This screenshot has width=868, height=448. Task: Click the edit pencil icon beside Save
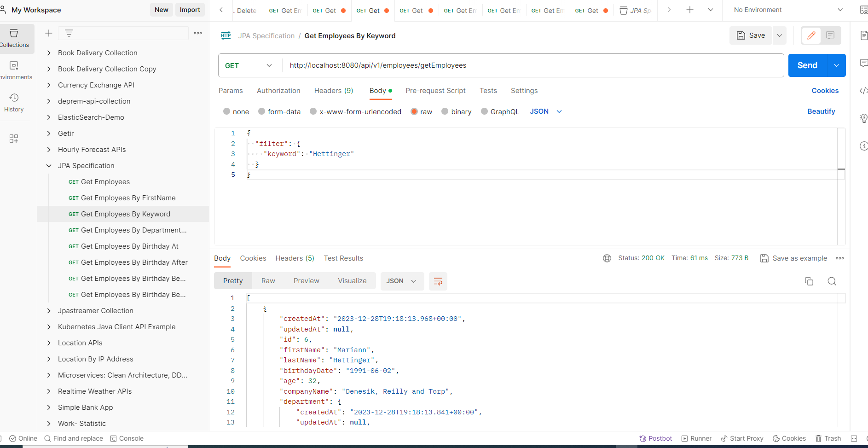(x=811, y=35)
